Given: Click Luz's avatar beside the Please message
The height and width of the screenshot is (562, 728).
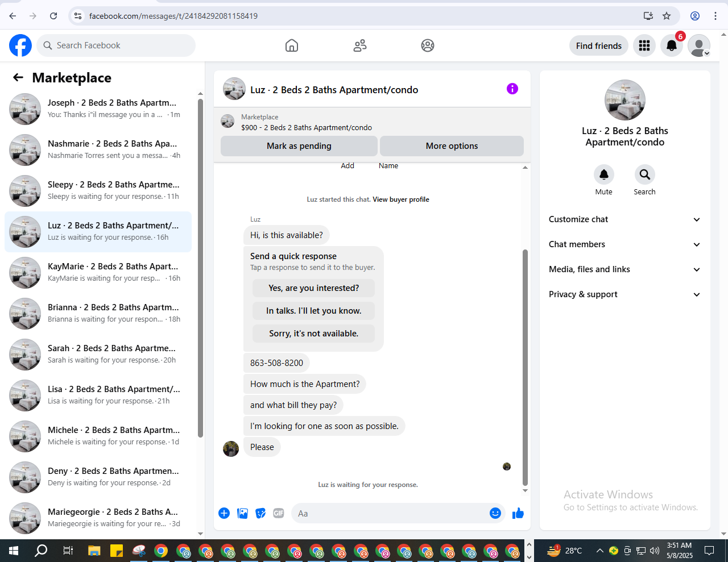Looking at the screenshot, I should pyautogui.click(x=231, y=449).
